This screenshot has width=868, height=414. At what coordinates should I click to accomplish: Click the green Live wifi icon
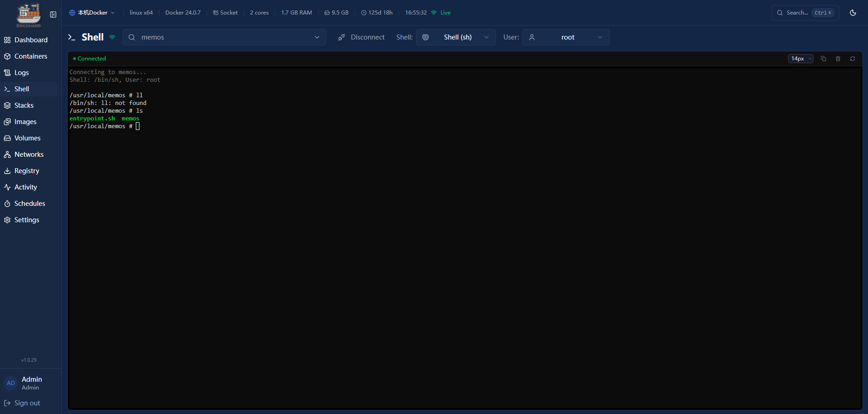pos(434,13)
